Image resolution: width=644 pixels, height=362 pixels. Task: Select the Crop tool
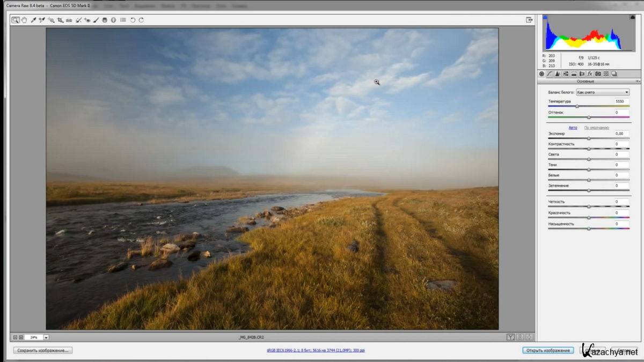point(60,20)
